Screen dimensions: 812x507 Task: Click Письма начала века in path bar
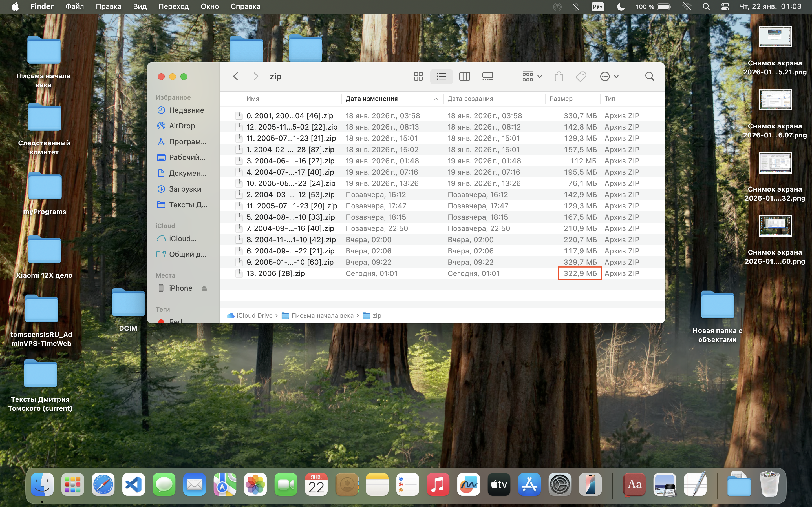pos(322,315)
